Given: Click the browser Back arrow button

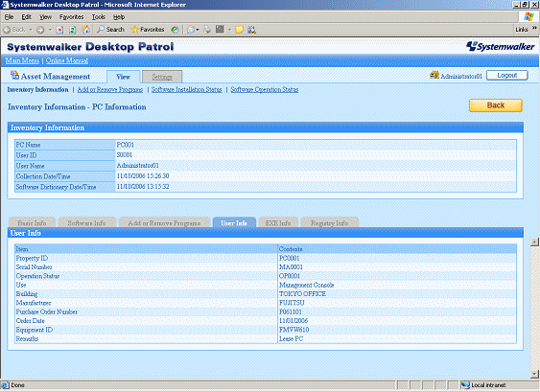Looking at the screenshot, I should click(14, 30).
